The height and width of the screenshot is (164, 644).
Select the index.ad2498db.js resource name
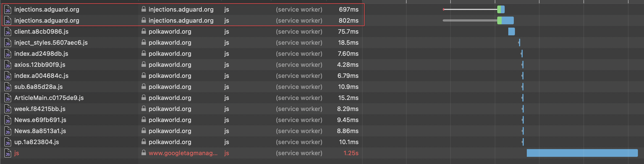coord(41,54)
